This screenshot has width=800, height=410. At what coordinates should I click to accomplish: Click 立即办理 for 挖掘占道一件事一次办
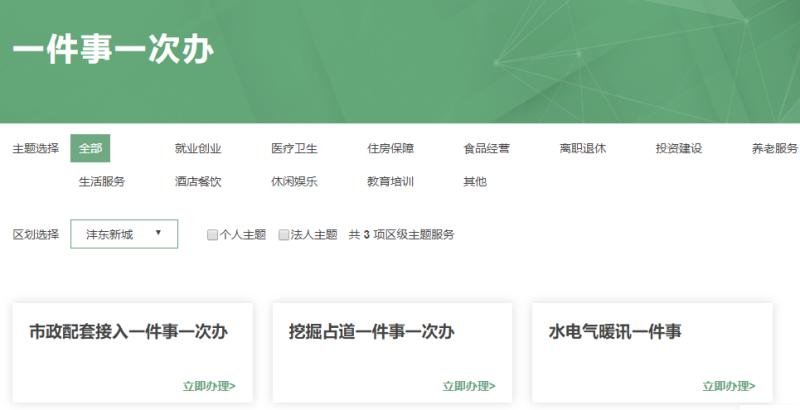(x=469, y=386)
